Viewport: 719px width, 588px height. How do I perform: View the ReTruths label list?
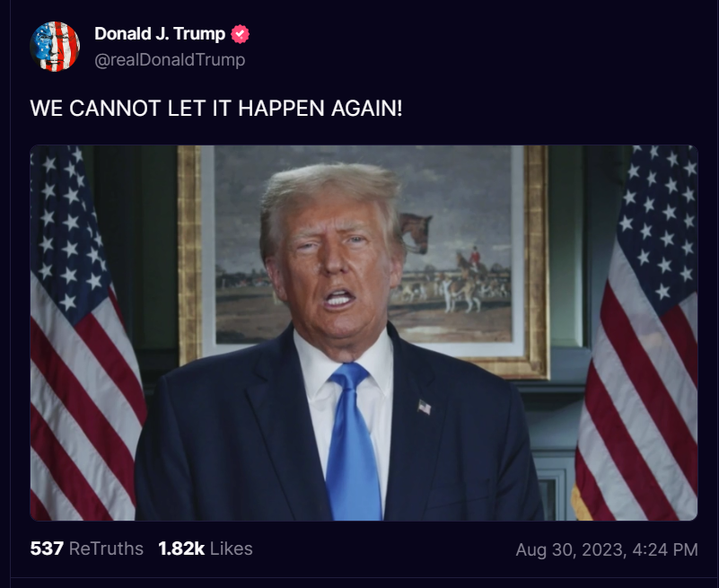106,549
